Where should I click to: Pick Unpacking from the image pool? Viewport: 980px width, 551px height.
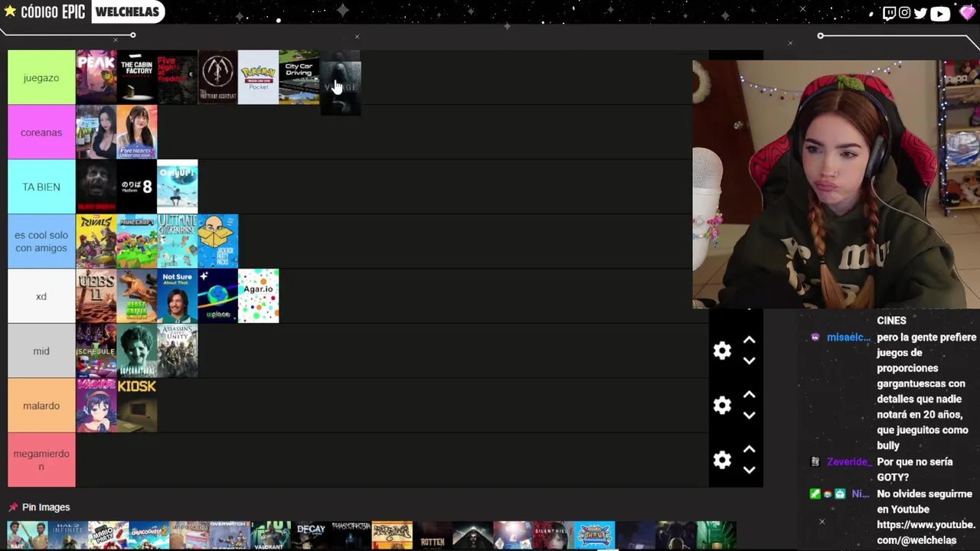pyautogui.click(x=190, y=536)
